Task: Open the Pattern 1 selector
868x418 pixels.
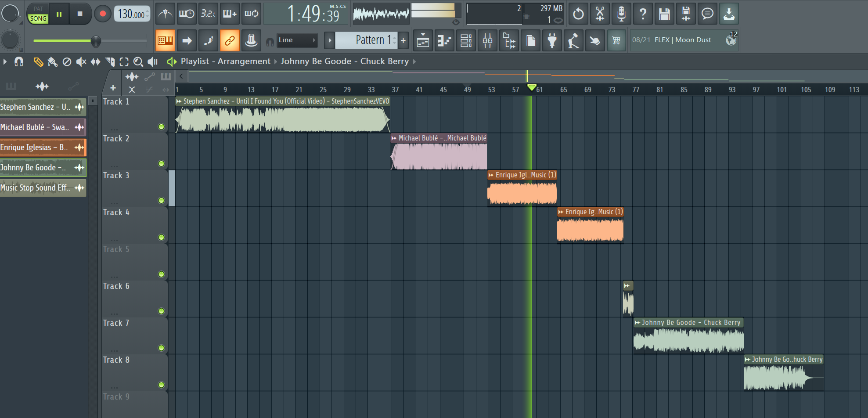Action: click(x=371, y=40)
